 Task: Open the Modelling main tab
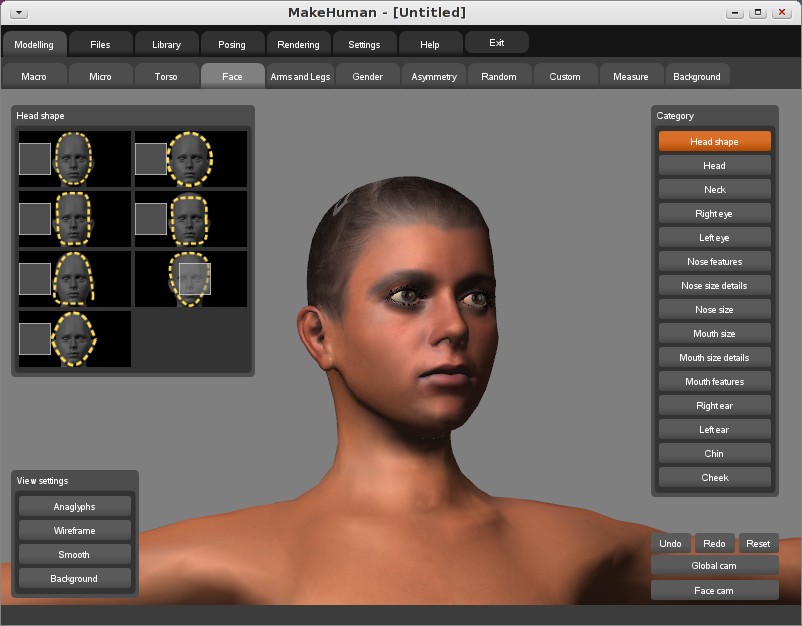coord(34,44)
